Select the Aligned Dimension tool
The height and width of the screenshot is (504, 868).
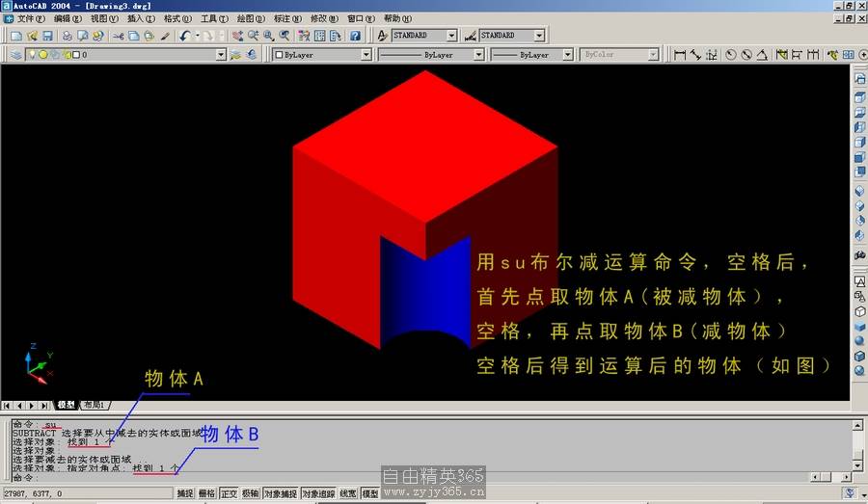[x=695, y=55]
